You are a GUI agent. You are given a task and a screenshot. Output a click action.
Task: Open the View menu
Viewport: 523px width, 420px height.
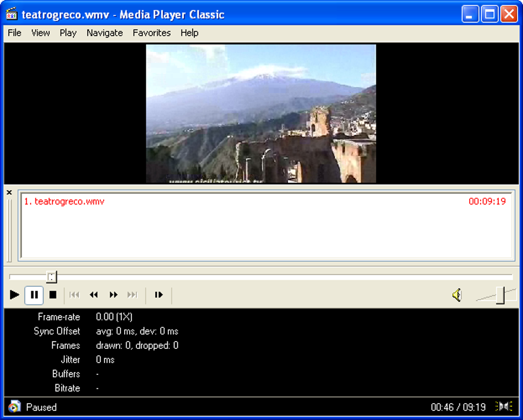[41, 33]
